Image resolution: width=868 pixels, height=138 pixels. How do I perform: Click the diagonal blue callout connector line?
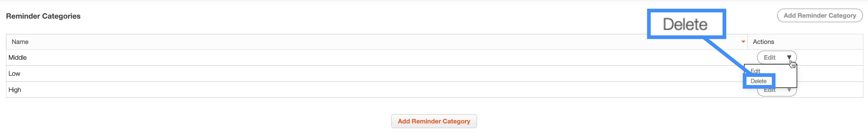[x=724, y=56]
